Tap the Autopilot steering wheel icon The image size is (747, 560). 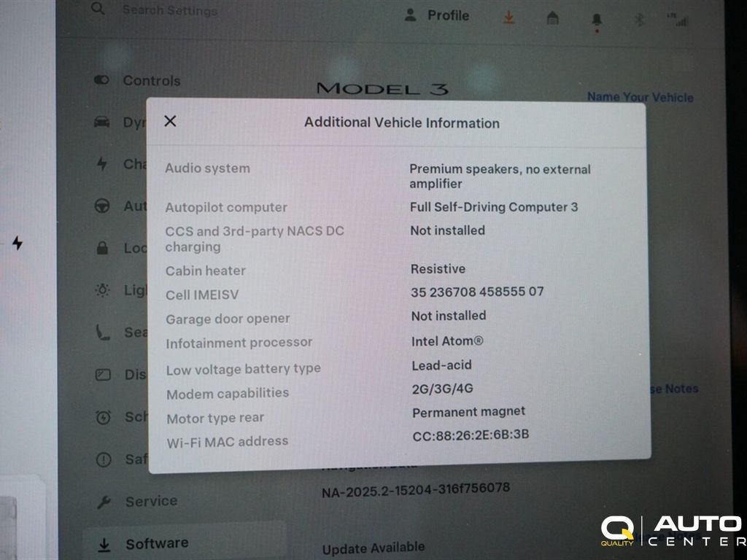click(x=102, y=207)
